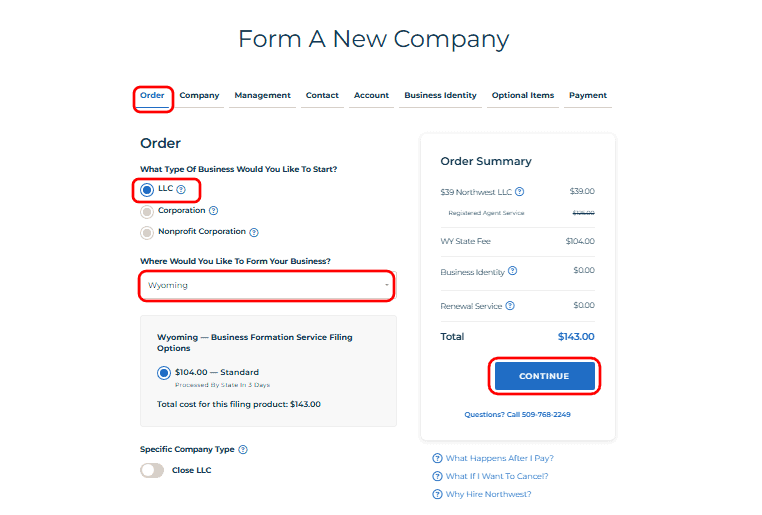This screenshot has width=762, height=515.
Task: Click Renewal Service help icon
Action: [510, 306]
